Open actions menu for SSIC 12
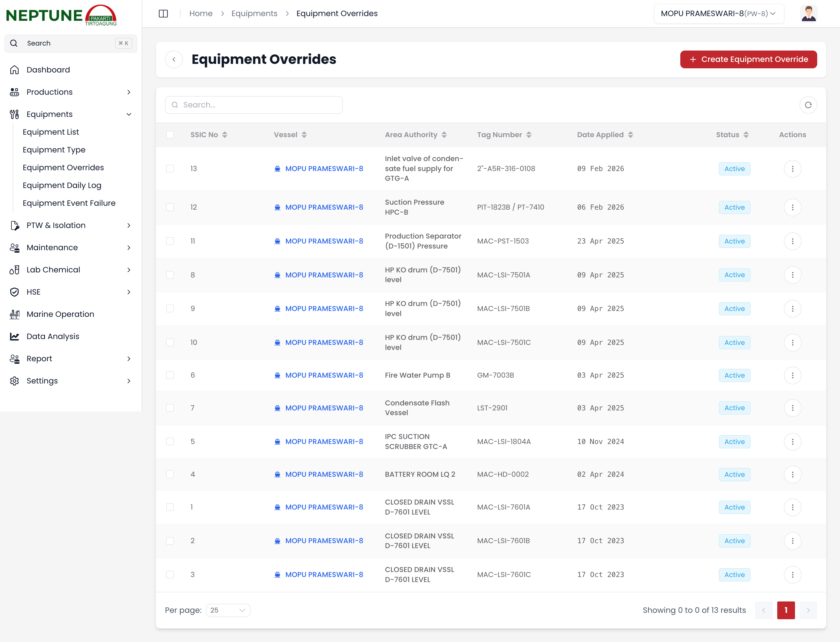The image size is (840, 642). 792,207
